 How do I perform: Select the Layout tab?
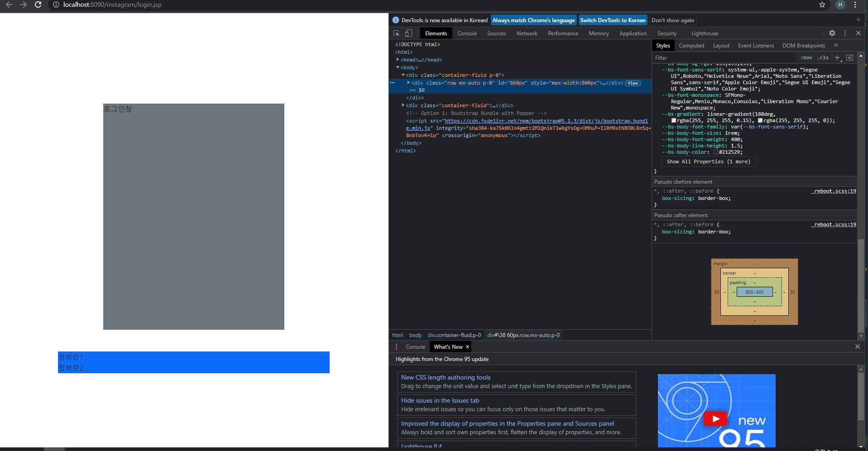721,46
